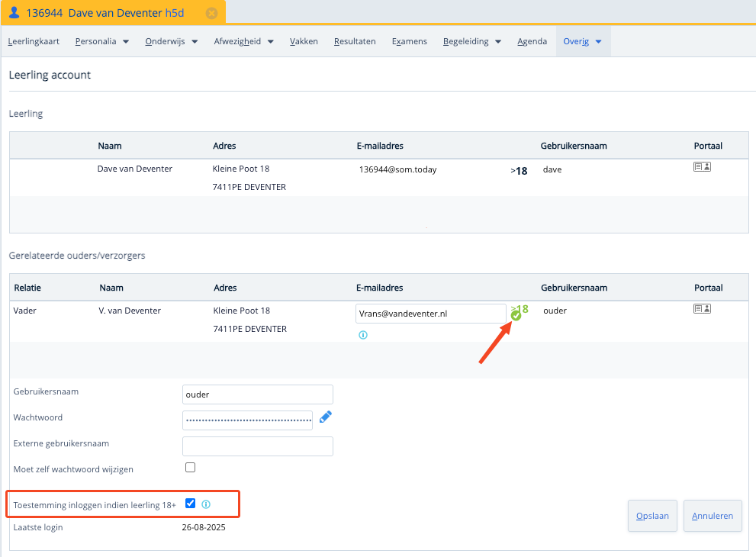Go to the Leerlingkaart tab
This screenshot has width=756, height=557.
[x=34, y=41]
